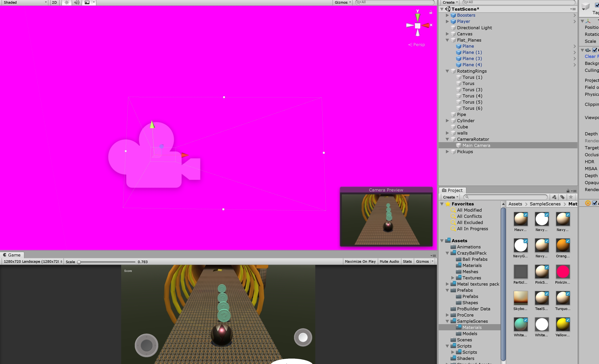
Task: Expand the Pickups object in hierarchy
Action: point(447,152)
